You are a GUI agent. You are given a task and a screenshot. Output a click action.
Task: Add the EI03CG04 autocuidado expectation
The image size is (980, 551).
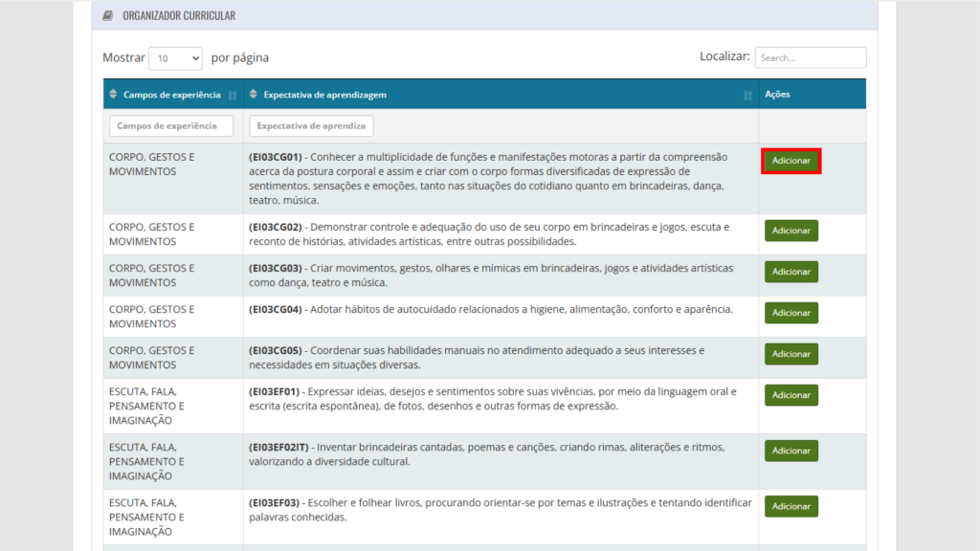pyautogui.click(x=791, y=313)
